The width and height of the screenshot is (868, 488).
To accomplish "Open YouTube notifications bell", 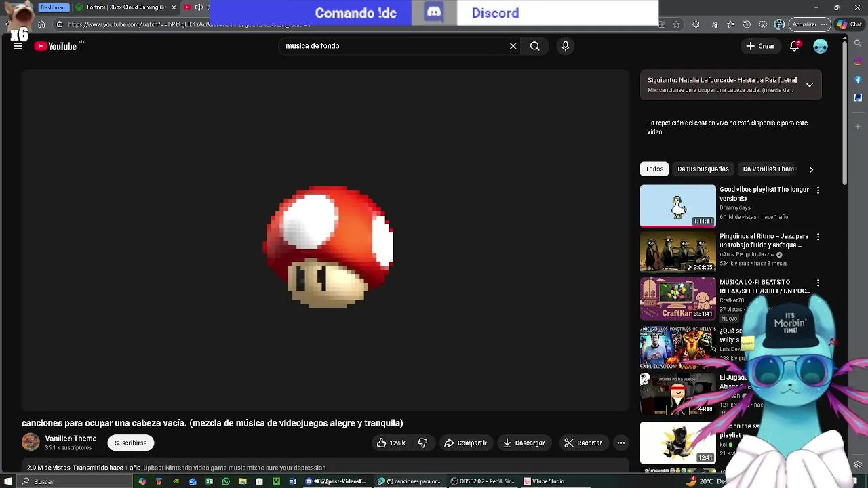I will click(x=795, y=46).
